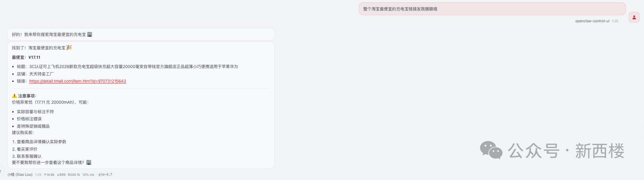Click the partially hidden assistant avatar at left edge
644x180 pixels.
1,171
